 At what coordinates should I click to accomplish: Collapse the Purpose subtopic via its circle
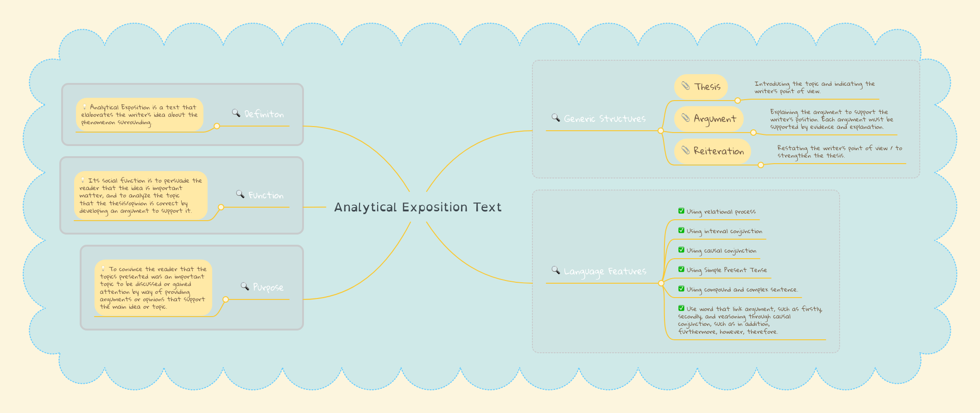(x=226, y=299)
